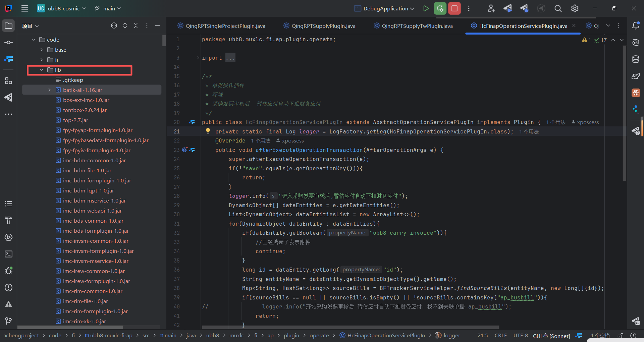Click editor vertical scrollbar
The height and width of the screenshot is (342, 644).
pyautogui.click(x=625, y=113)
